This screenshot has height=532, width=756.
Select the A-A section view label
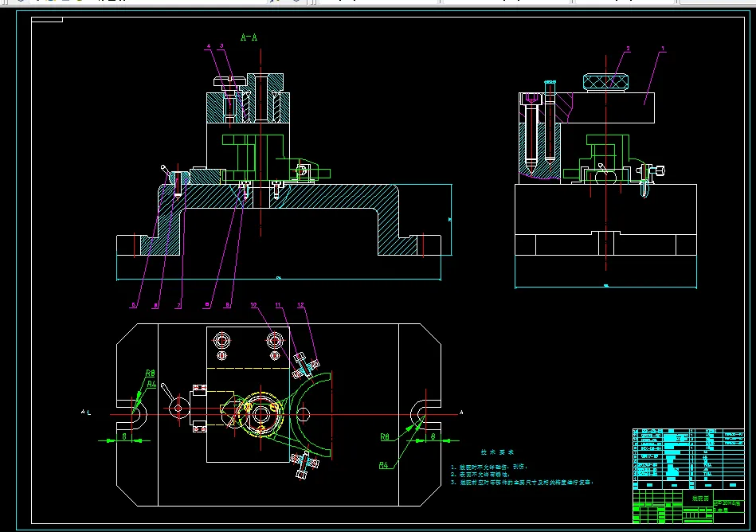(x=249, y=37)
